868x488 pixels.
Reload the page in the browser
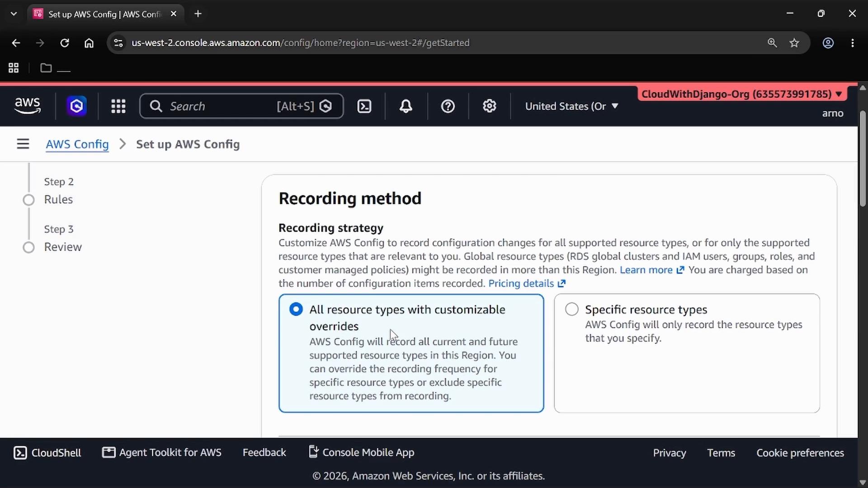65,43
